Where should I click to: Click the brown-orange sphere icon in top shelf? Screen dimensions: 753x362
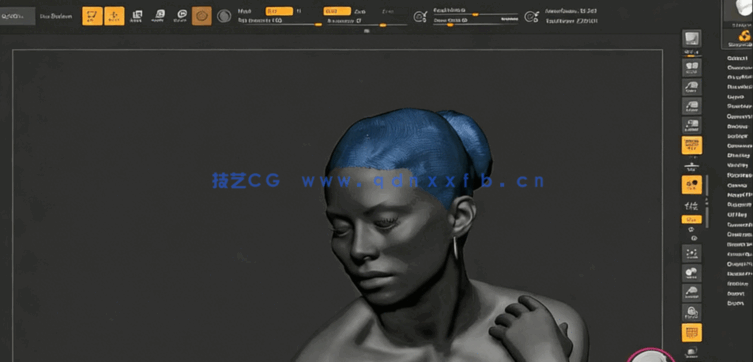[202, 16]
